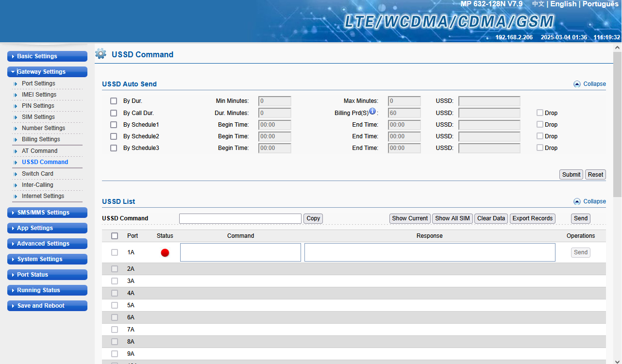Click the arrow icon beside Port Settings
This screenshot has height=364, width=622.
pos(16,84)
